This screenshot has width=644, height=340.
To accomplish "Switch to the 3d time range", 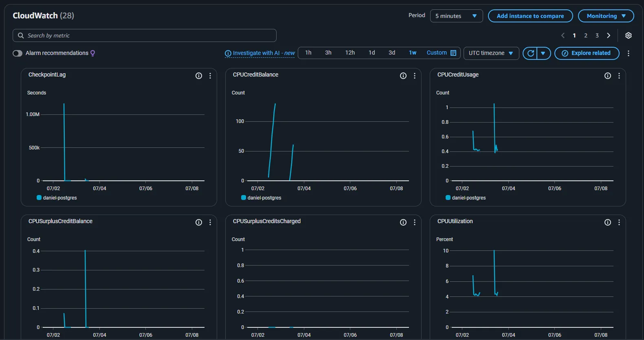I will [x=392, y=53].
